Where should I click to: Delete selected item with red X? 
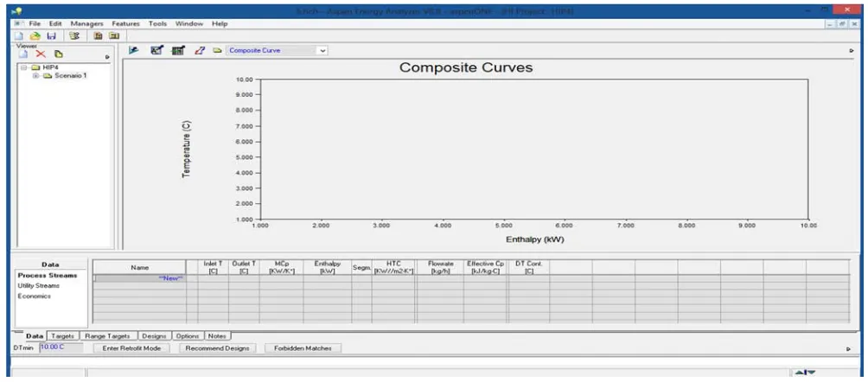tap(41, 54)
